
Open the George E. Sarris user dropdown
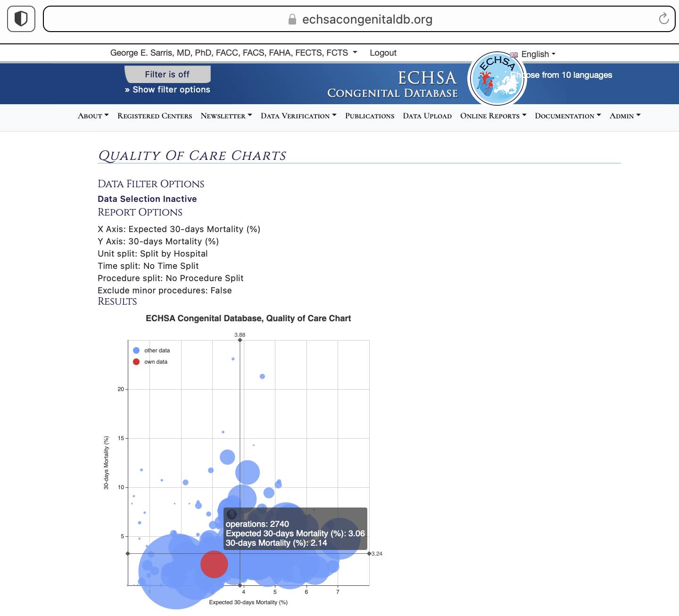(x=233, y=53)
